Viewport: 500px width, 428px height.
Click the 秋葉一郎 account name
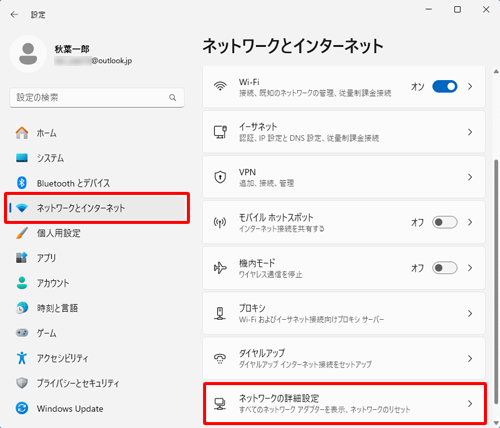[72, 49]
